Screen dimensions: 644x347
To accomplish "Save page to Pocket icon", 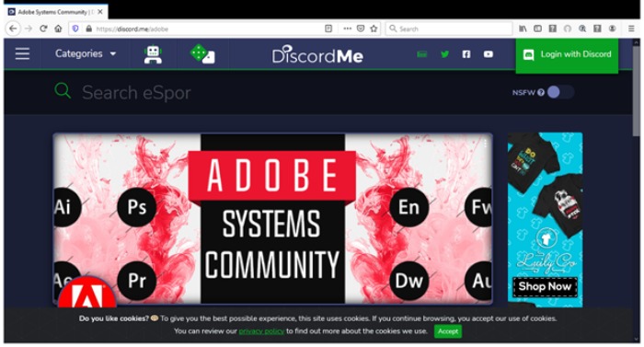I will point(361,29).
